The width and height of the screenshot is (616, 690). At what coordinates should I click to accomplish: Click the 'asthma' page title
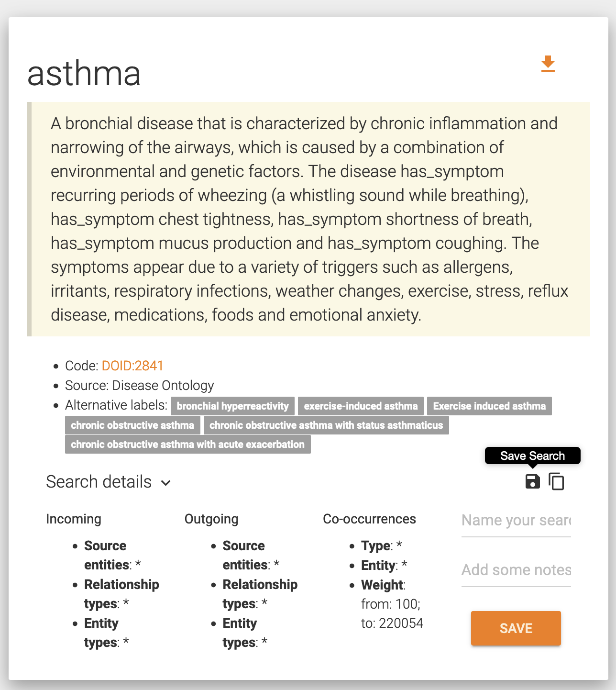[x=84, y=73]
